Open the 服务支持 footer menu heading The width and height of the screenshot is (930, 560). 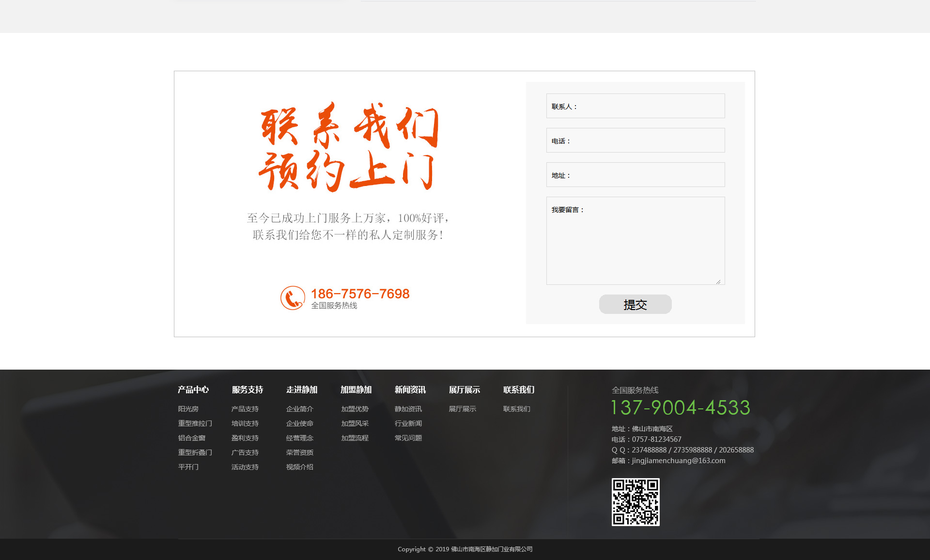(247, 389)
